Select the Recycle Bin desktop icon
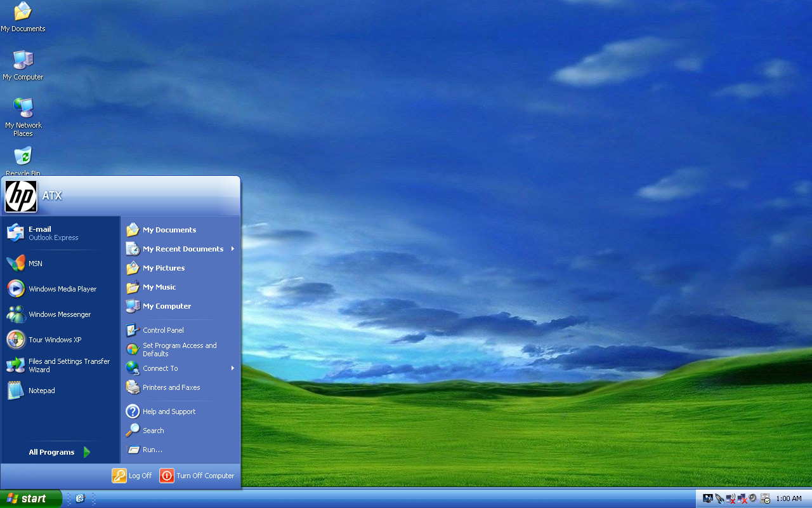Screen dimensions: 812x508 23,161
